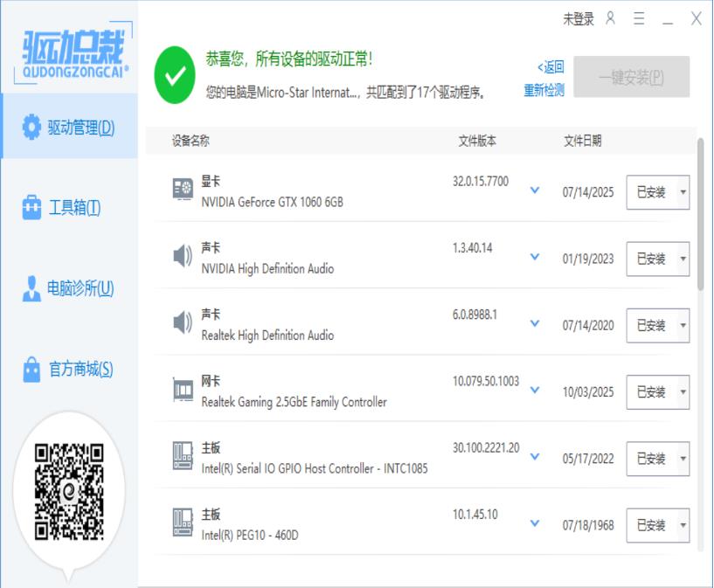
Task: Click the vertical scrollbar of driver list
Action: 700,214
